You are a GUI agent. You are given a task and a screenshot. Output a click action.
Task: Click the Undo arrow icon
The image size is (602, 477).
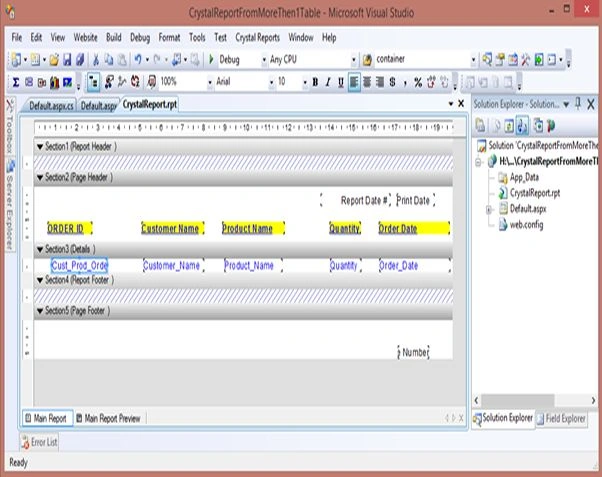tap(138, 60)
